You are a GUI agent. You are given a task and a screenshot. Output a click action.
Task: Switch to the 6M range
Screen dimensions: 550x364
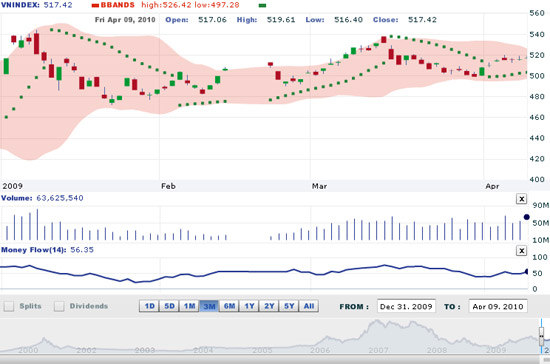(x=229, y=306)
